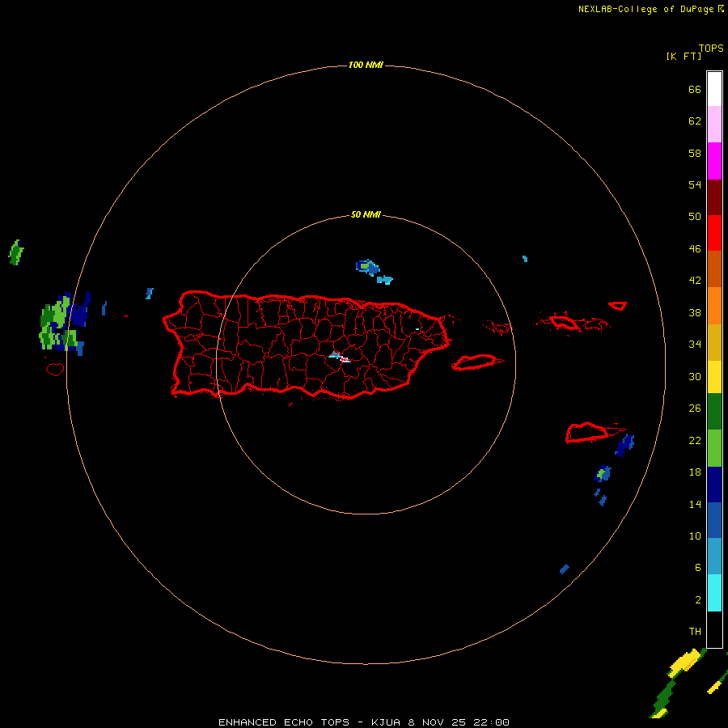Click the 62 legend value
The height and width of the screenshot is (728, 728).
tap(695, 121)
